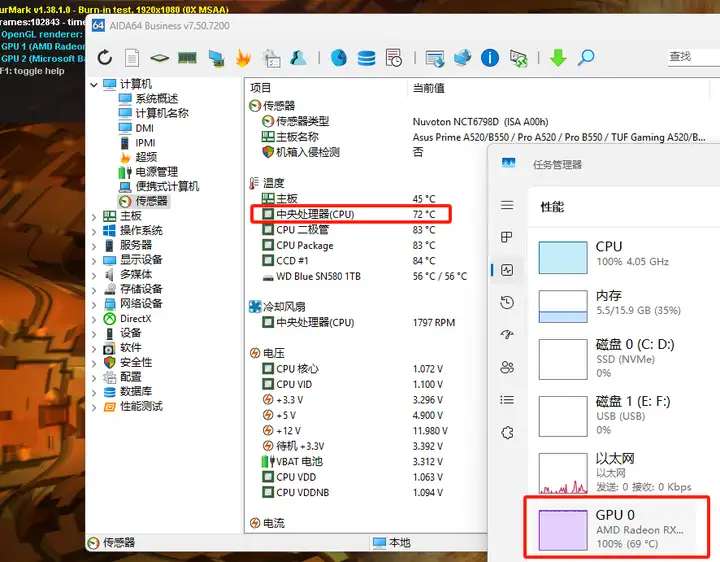Screen dimensions: 720x562
Task: Click the networked computers toolbar icon
Action: tap(216, 58)
